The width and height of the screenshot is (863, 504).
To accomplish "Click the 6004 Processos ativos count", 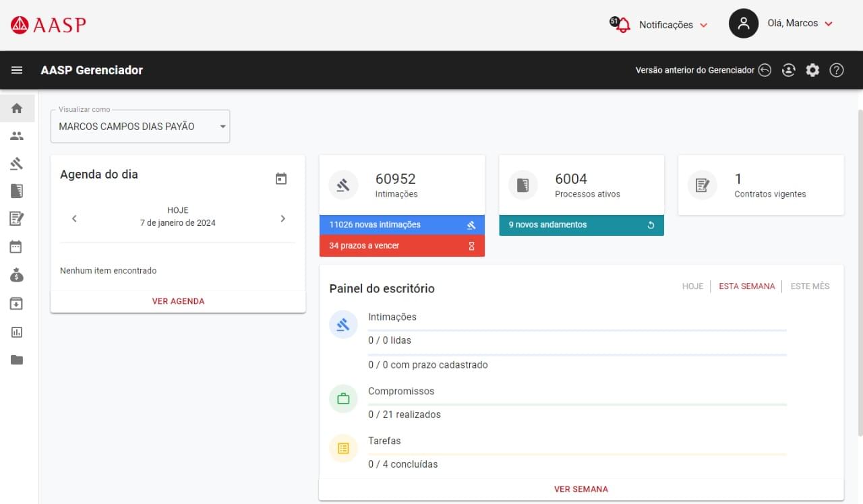I will click(x=571, y=179).
